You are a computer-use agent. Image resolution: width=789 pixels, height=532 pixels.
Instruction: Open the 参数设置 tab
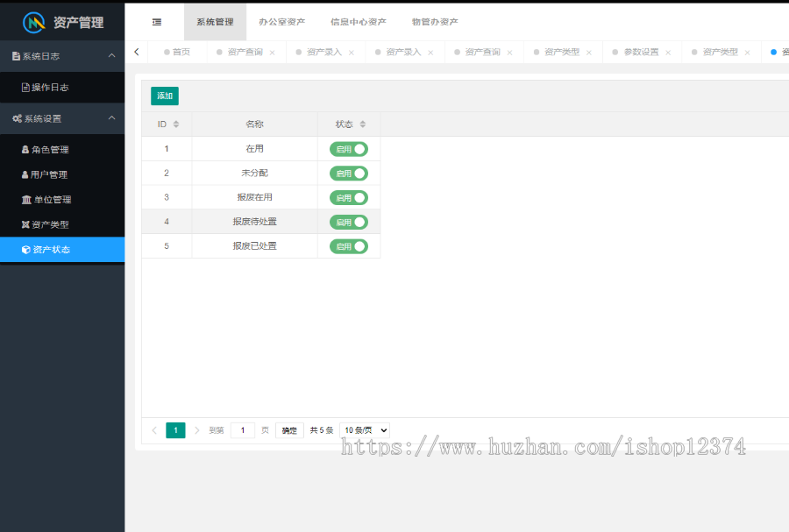pos(642,52)
